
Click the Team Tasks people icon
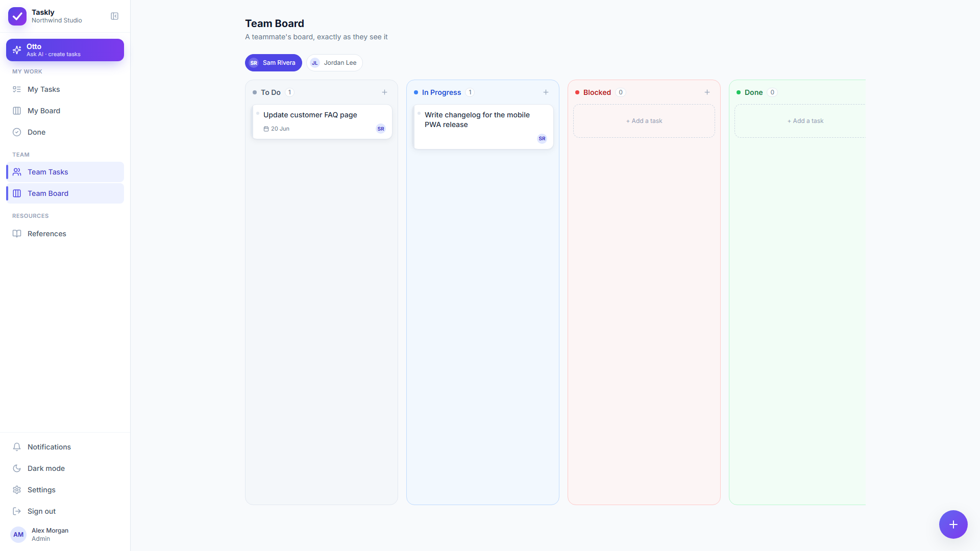(17, 172)
